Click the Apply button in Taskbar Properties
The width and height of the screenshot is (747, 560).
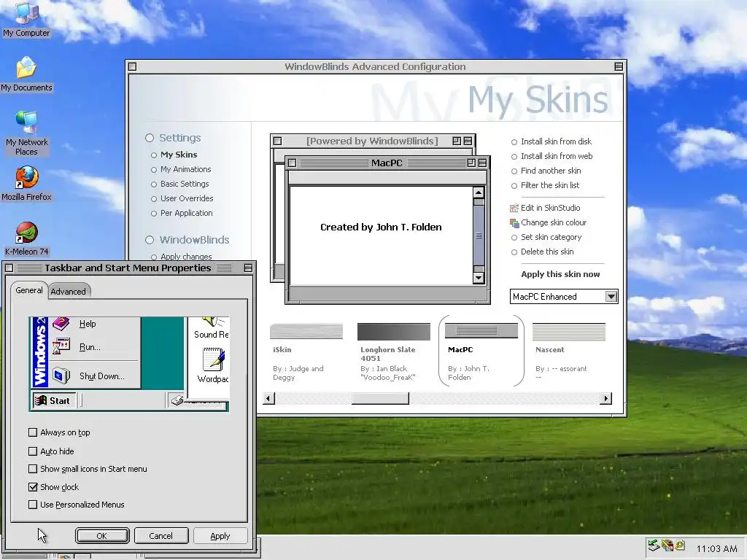point(220,536)
